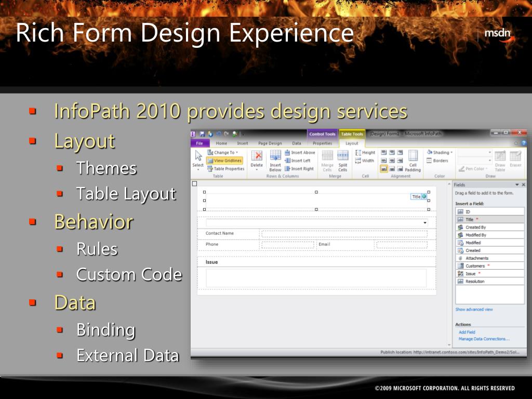Select the align middle center icon
Viewport: 532px width, 399px height.
click(x=392, y=161)
